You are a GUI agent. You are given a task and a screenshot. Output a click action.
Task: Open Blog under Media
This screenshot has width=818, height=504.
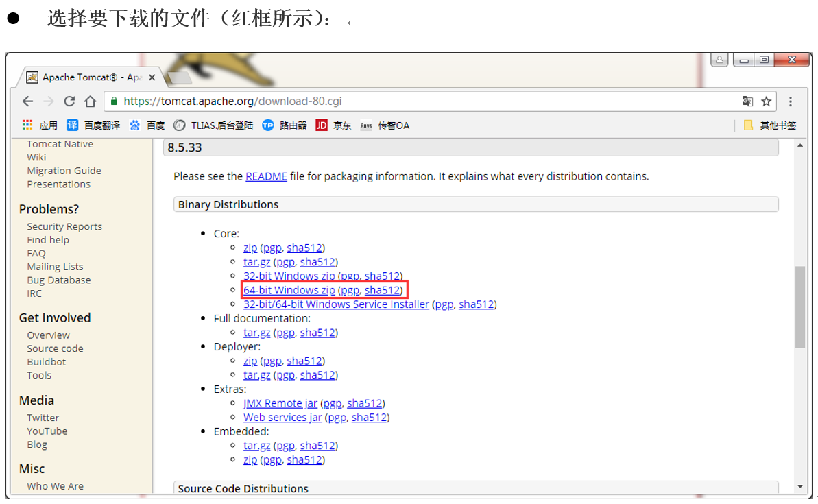pyautogui.click(x=37, y=444)
